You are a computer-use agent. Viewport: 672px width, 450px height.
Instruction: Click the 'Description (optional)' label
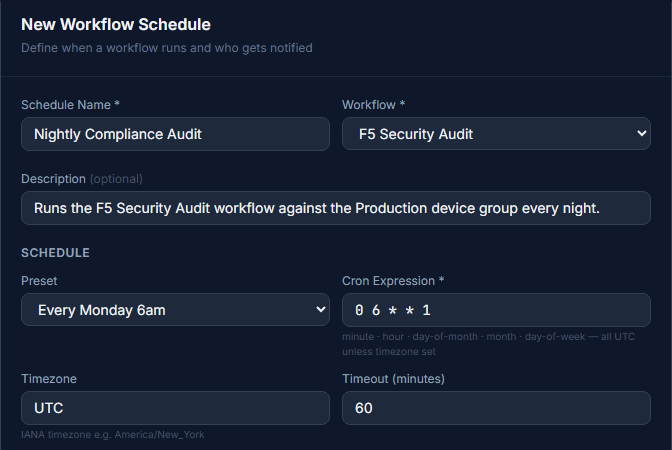[82, 179]
